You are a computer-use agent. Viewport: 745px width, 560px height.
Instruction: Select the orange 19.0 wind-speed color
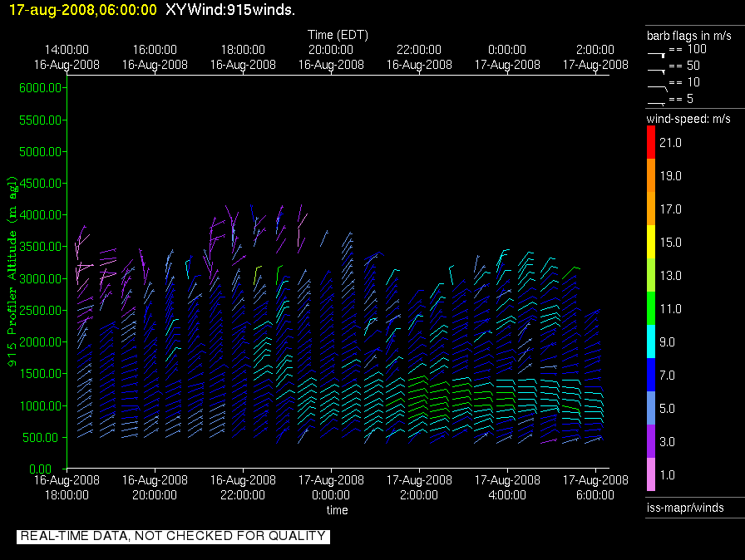pyautogui.click(x=652, y=175)
